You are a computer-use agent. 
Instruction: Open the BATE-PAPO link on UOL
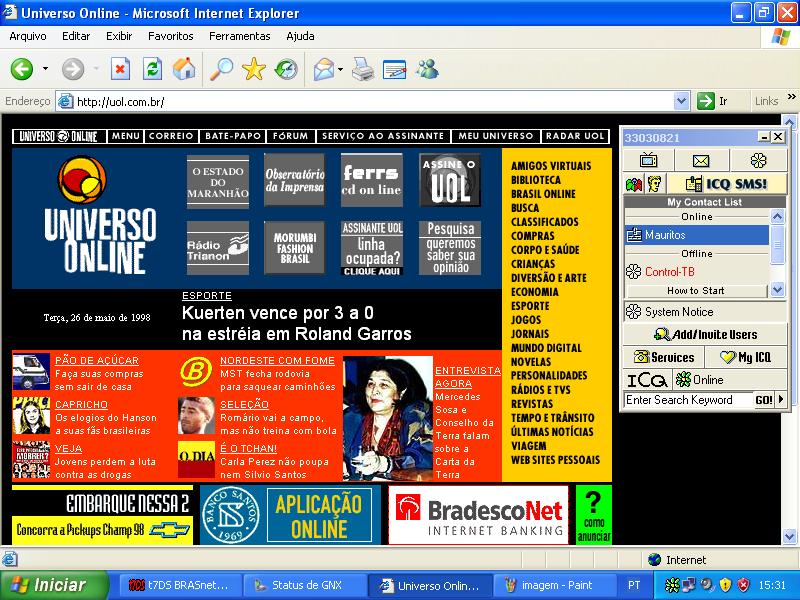[232, 136]
